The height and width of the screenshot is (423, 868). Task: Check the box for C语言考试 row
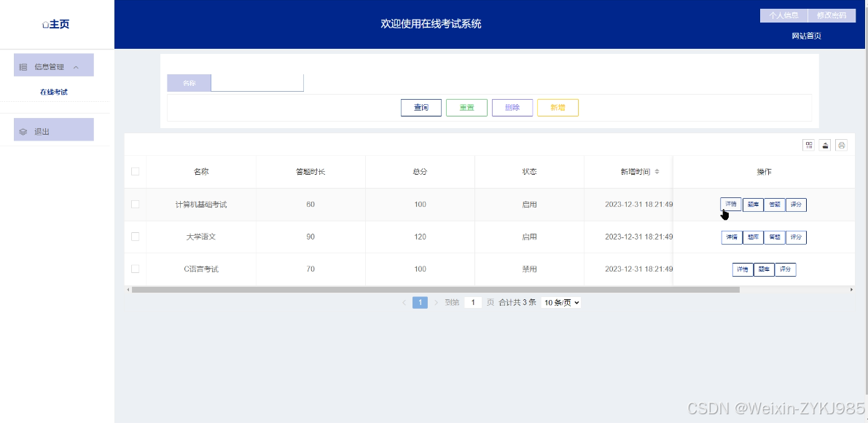pyautogui.click(x=135, y=269)
